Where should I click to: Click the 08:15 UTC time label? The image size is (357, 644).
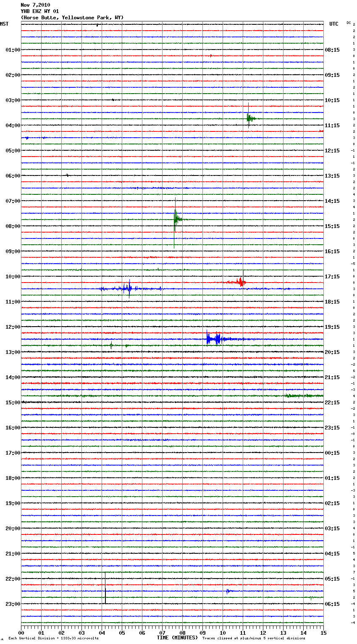click(x=332, y=50)
